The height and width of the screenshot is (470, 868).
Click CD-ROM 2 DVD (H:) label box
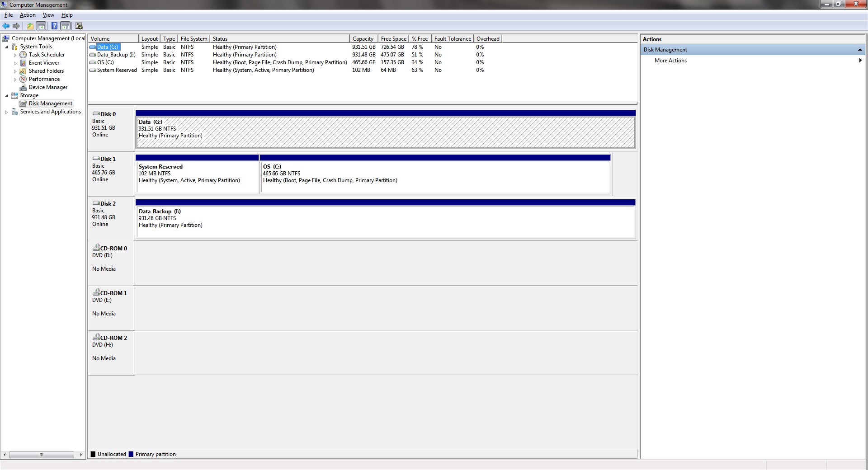(x=111, y=353)
